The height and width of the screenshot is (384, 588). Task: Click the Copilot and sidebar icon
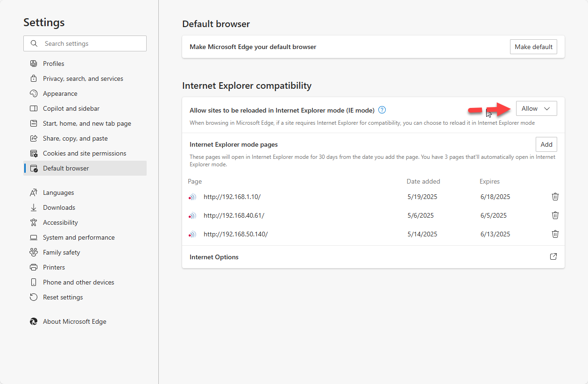click(x=34, y=108)
